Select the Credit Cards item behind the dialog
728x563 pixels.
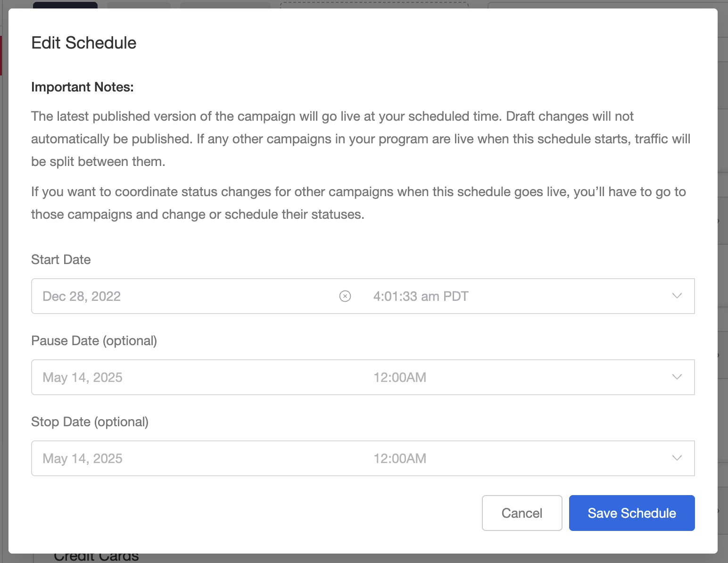click(x=96, y=557)
